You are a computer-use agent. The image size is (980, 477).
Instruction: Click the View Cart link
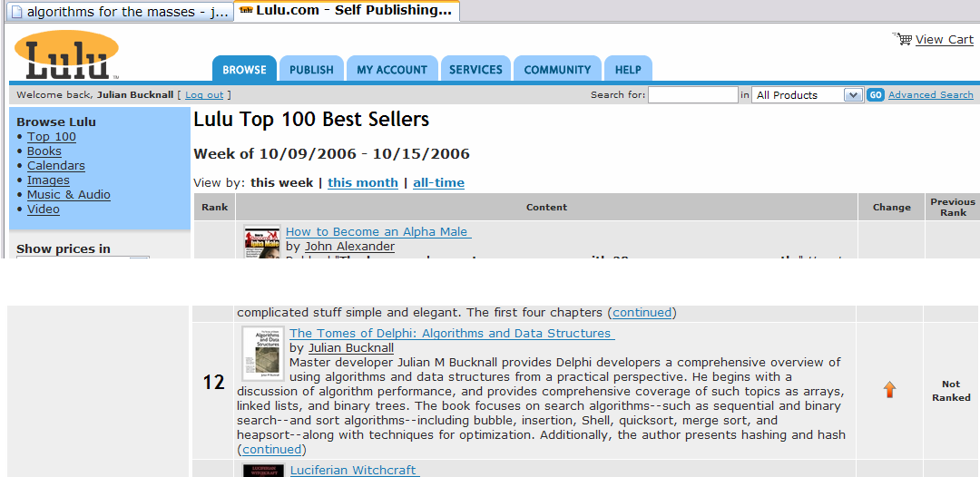click(x=945, y=39)
